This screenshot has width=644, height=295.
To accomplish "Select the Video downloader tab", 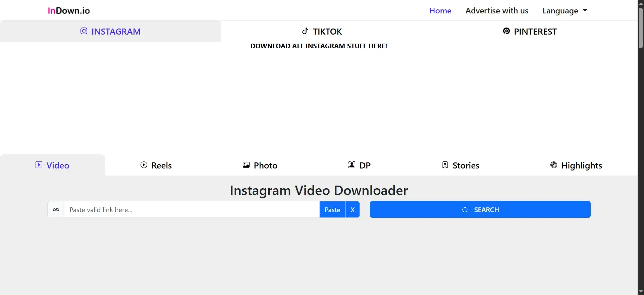I will [x=52, y=165].
